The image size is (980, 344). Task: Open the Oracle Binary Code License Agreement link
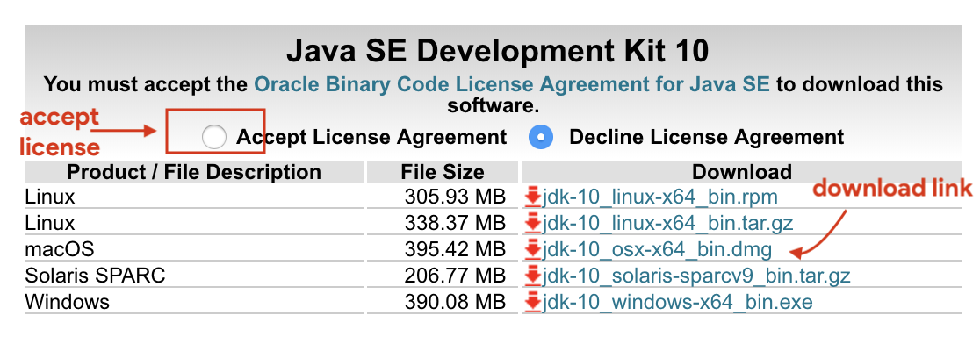pyautogui.click(x=512, y=84)
